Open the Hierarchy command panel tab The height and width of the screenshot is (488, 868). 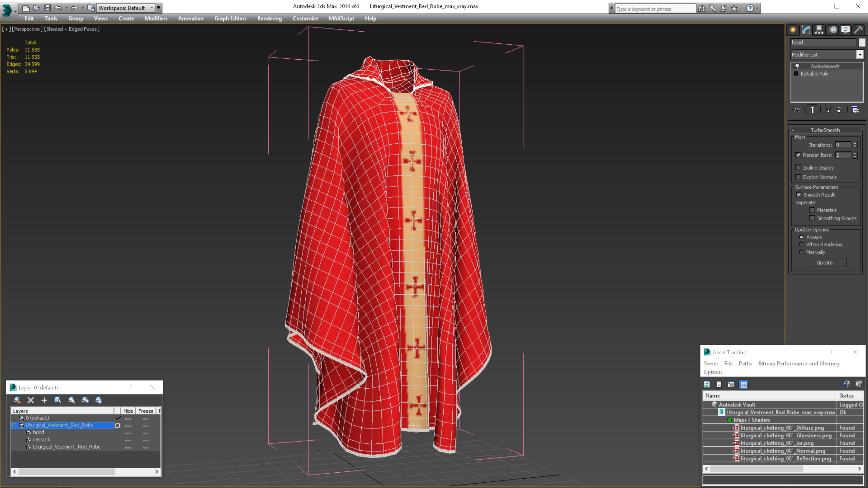coord(819,30)
